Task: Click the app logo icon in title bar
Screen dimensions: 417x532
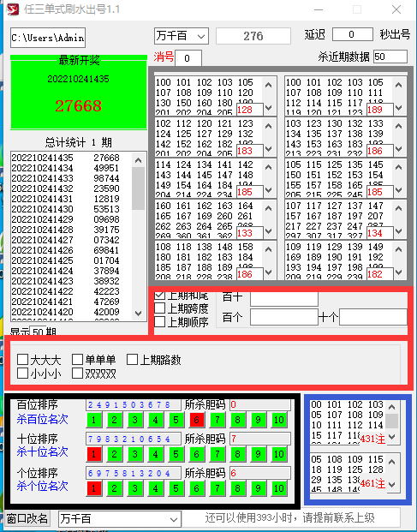Action: point(13,9)
